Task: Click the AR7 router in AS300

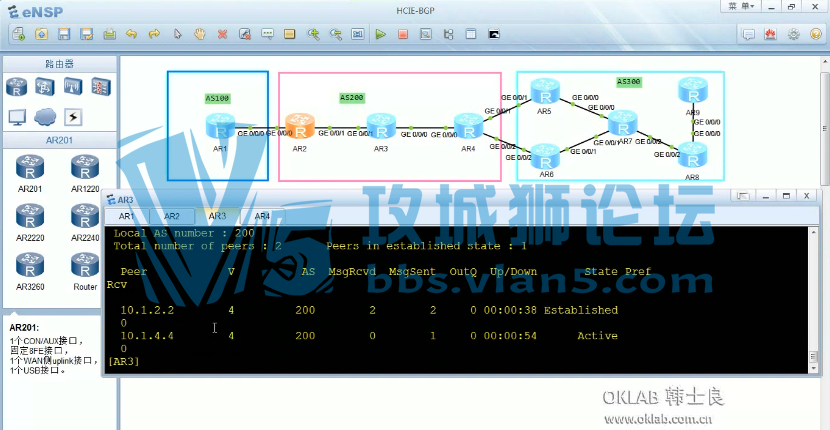Action: 623,124
